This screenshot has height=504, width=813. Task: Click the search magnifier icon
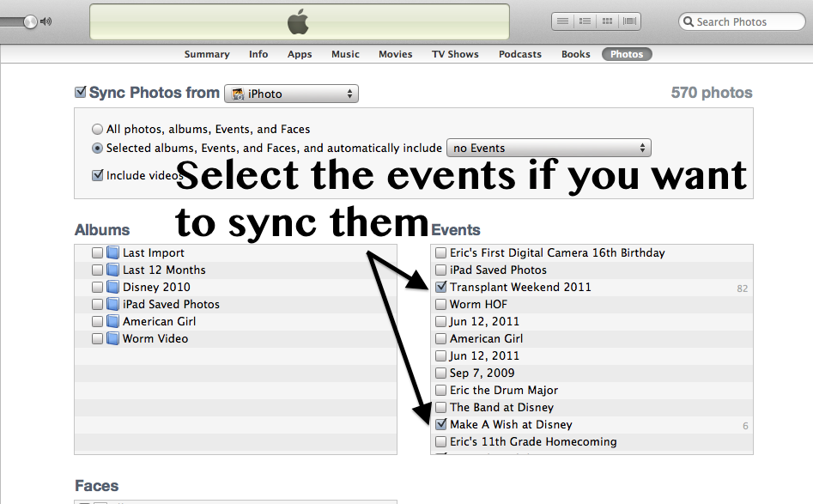[x=688, y=21]
